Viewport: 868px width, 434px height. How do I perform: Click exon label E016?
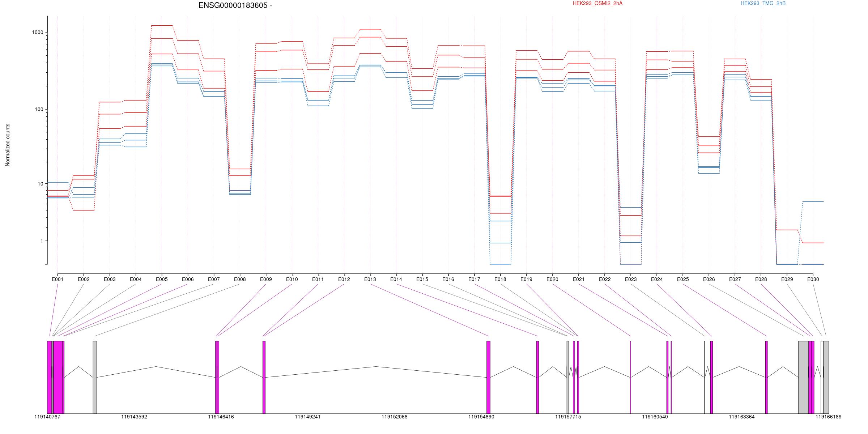448,279
